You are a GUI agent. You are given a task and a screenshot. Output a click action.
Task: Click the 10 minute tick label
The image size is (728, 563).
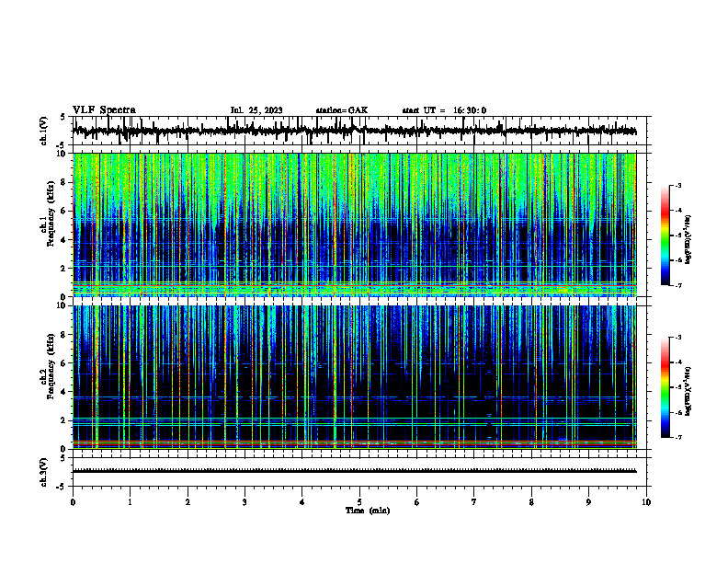pyautogui.click(x=646, y=502)
